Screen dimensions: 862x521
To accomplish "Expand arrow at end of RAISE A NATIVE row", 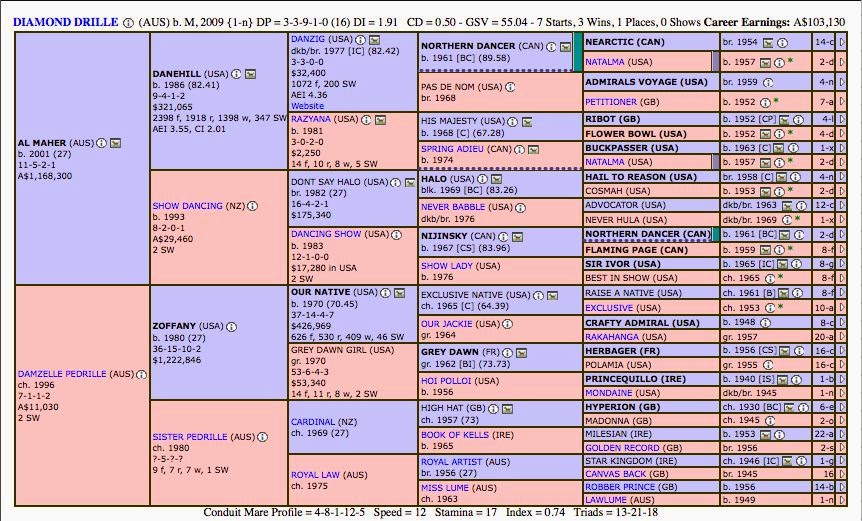I will tap(842, 293).
